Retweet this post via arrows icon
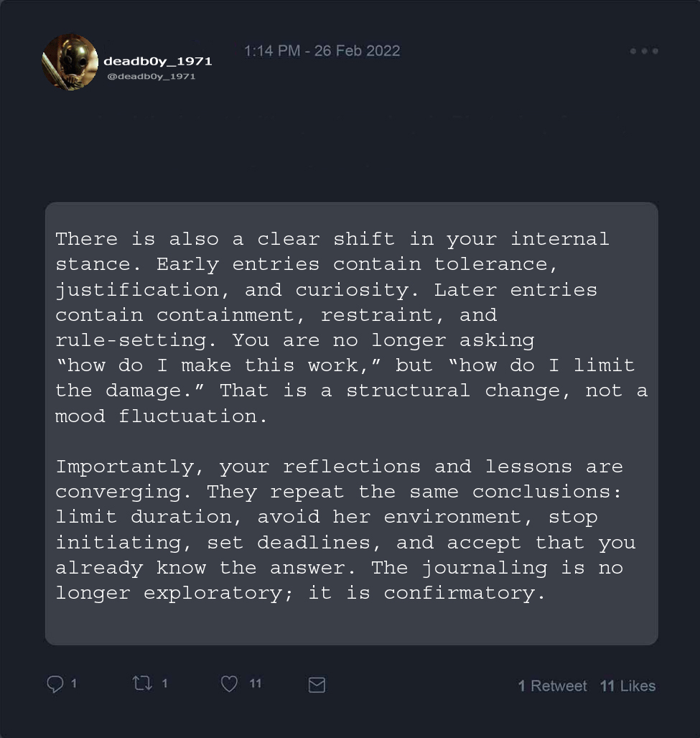The image size is (700, 738). [143, 683]
